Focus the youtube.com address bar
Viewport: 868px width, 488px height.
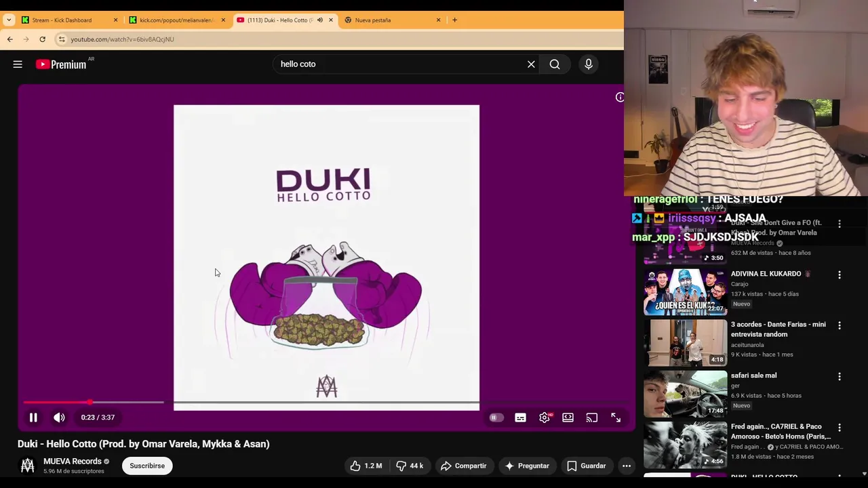339,39
